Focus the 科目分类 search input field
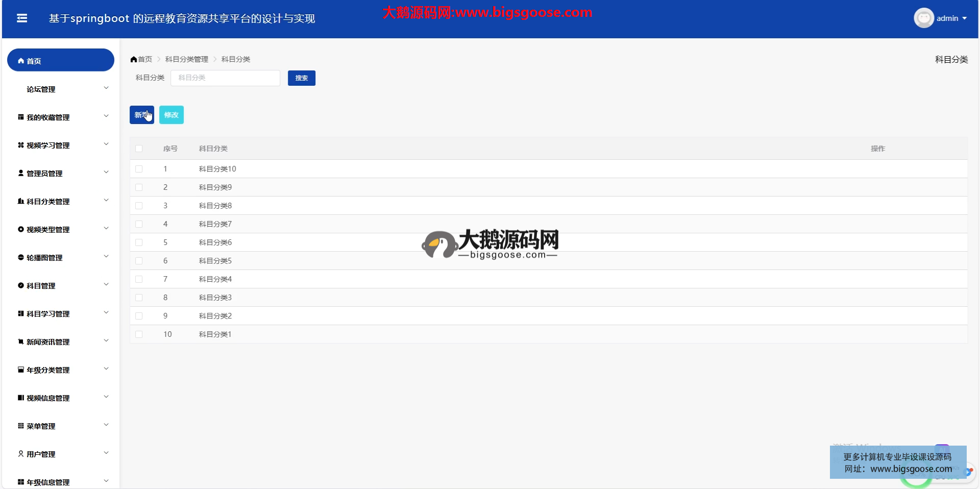This screenshot has width=980, height=489. click(x=225, y=78)
